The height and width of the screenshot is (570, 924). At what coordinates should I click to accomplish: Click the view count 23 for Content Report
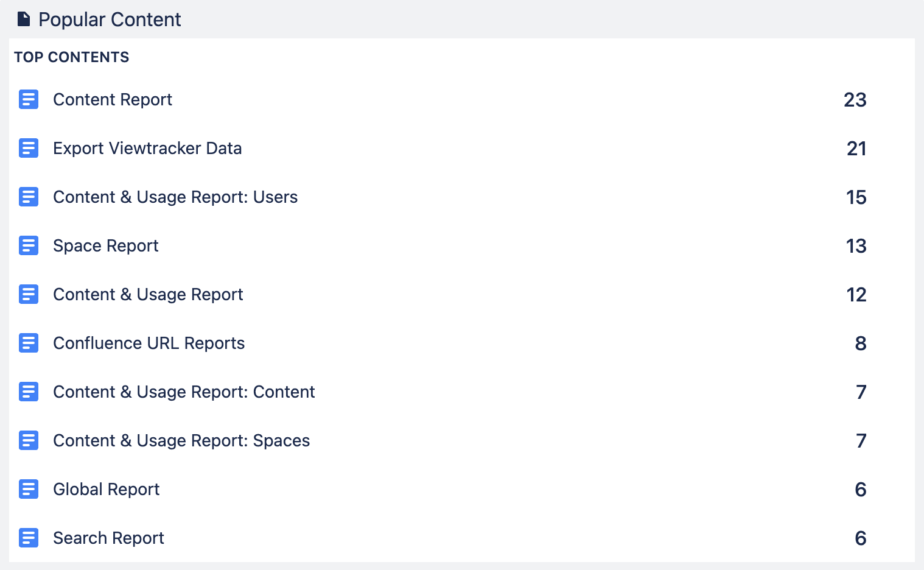click(855, 100)
